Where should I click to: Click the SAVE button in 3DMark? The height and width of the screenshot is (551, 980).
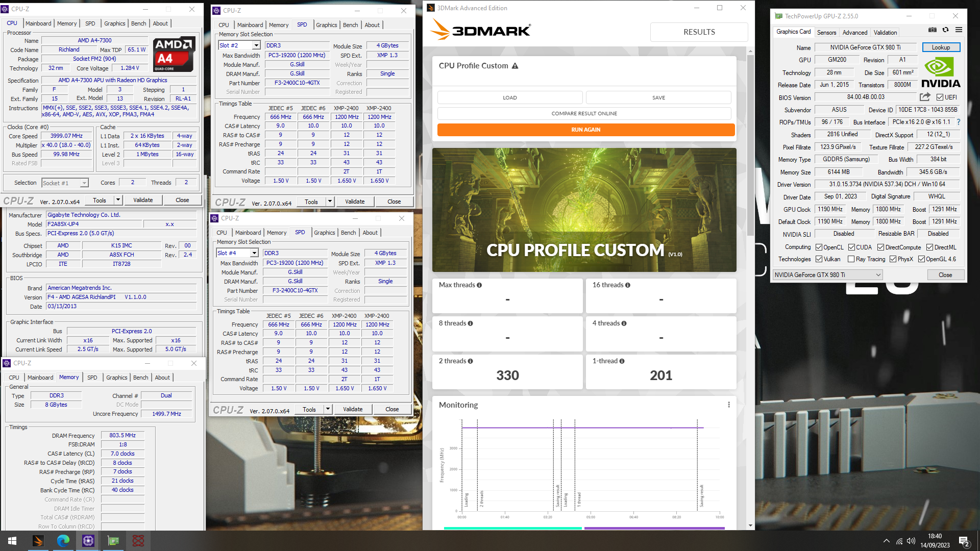pyautogui.click(x=658, y=97)
